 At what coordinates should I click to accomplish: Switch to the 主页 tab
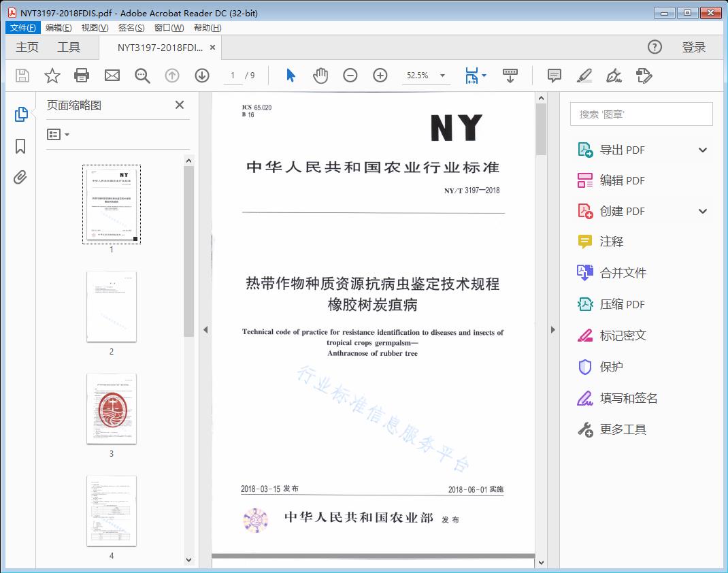click(27, 47)
